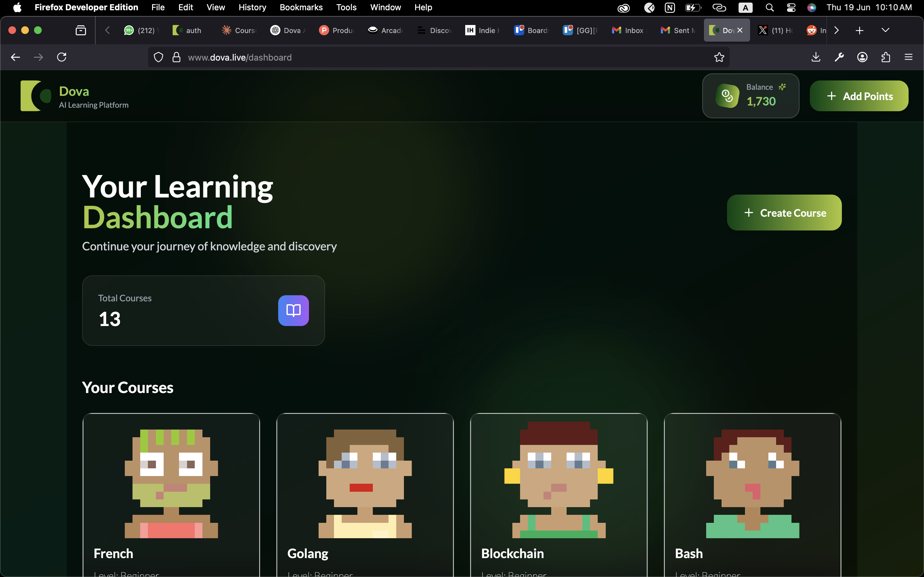Open Firefox downloads arrow icon
924x577 pixels.
pyautogui.click(x=816, y=57)
